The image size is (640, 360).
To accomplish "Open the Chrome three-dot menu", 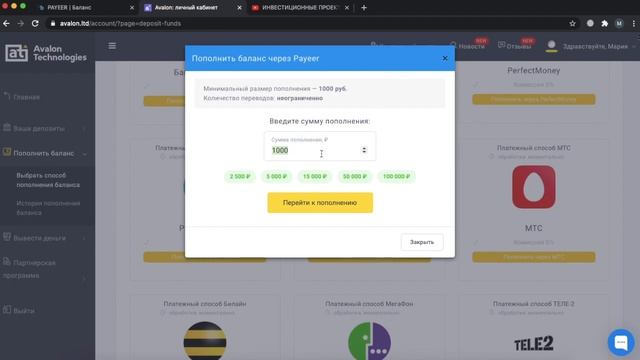I will tap(633, 23).
